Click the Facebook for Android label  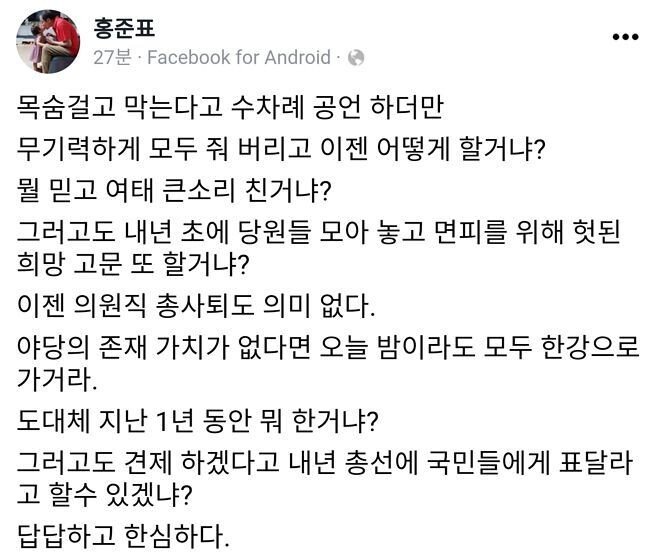pos(238,58)
